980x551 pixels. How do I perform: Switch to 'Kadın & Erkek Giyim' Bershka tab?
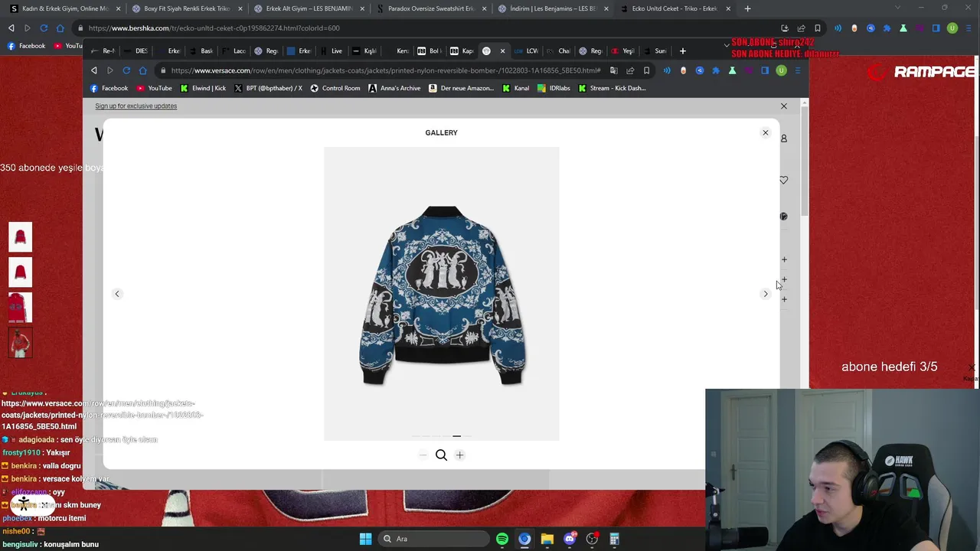64,8
